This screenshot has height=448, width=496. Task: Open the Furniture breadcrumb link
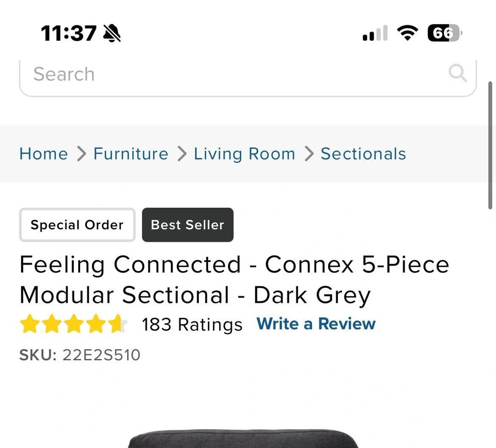tap(131, 154)
